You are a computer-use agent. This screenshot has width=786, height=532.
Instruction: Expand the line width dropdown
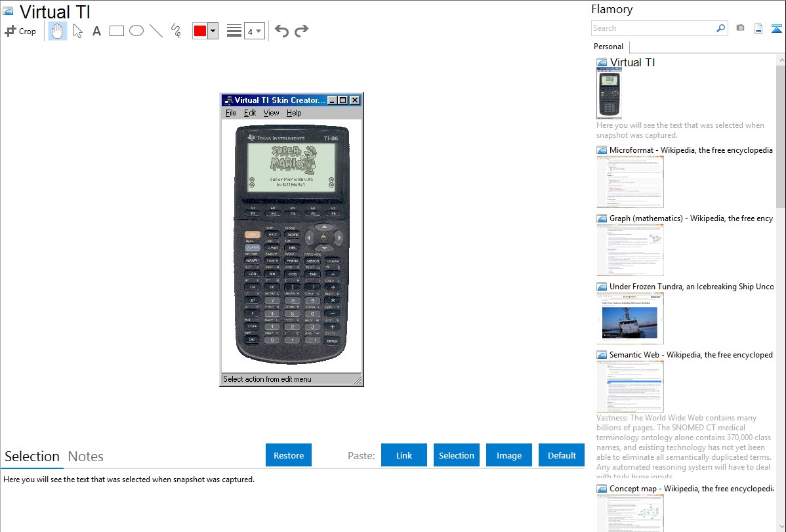pos(255,31)
